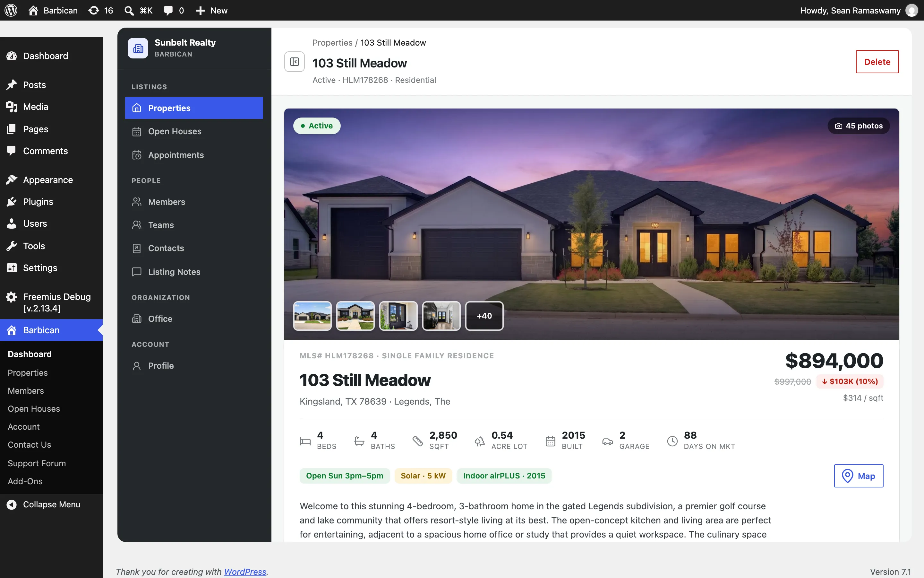Toggle the sidebar panel collapse icon
Viewport: 924px width, 578px height.
(295, 62)
